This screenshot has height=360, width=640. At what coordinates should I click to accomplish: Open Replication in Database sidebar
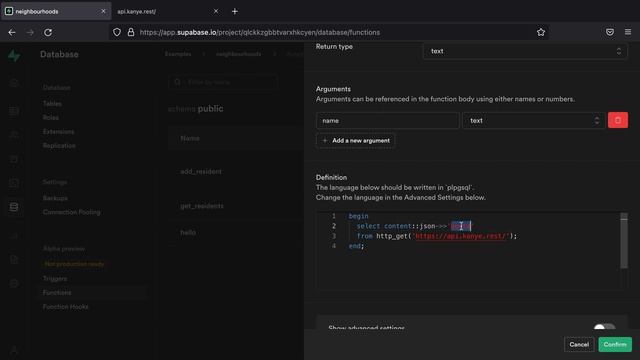[x=59, y=146]
